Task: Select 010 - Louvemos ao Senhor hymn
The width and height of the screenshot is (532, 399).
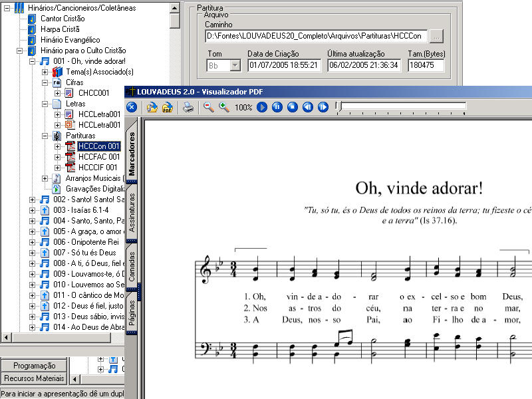Action: click(88, 285)
